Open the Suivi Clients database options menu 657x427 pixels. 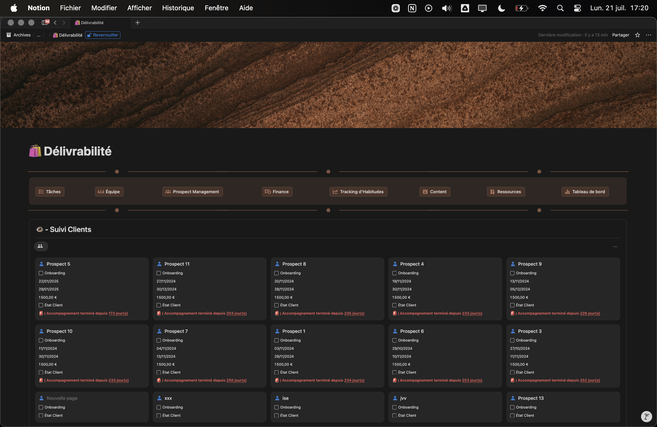point(615,246)
